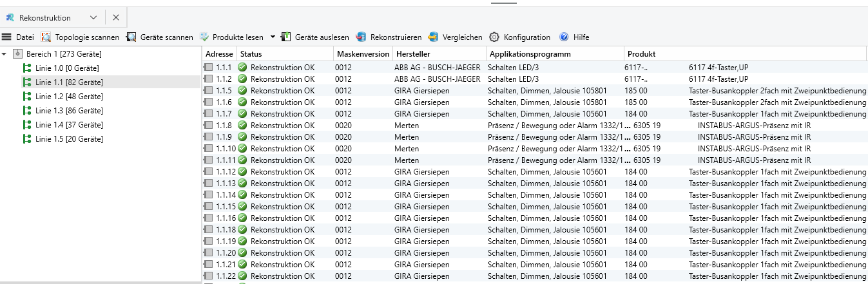Select Bereich 1 [273 Geräte]

(x=64, y=54)
